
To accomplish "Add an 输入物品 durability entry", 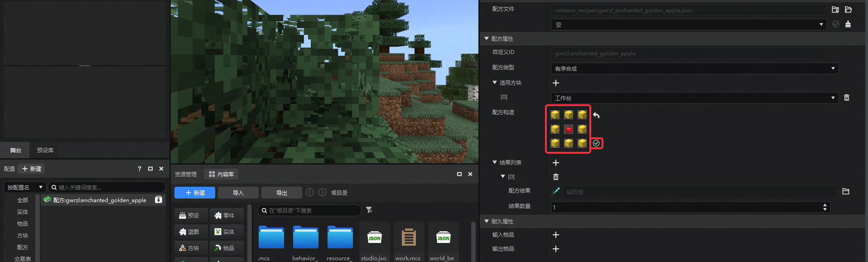I will pyautogui.click(x=556, y=235).
